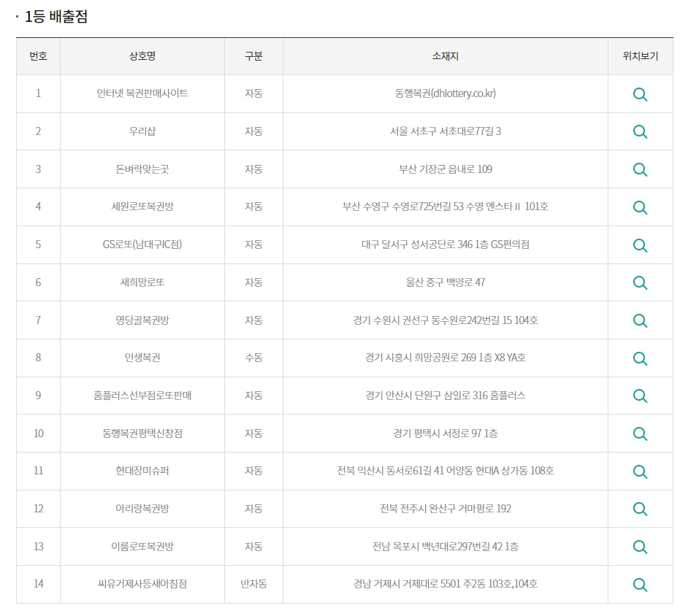Click address 부산 기장군 읍내로 109
Screen dimensions: 680x616
click(x=446, y=169)
